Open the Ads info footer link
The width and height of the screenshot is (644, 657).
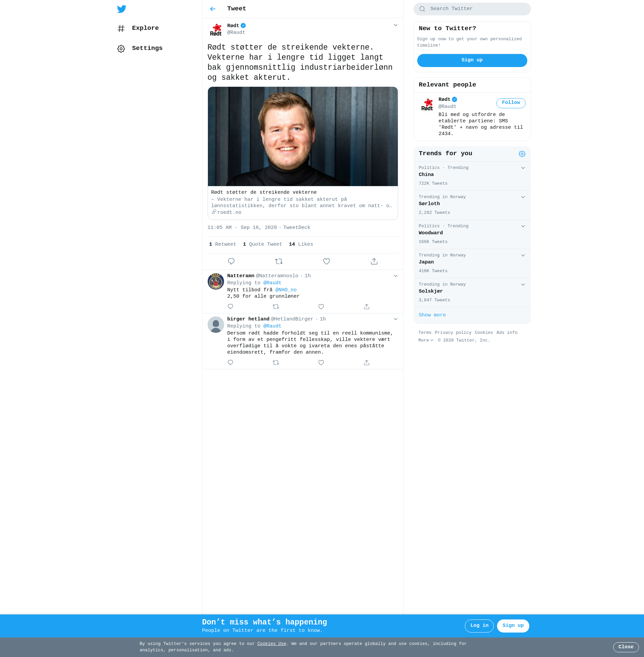click(x=507, y=333)
